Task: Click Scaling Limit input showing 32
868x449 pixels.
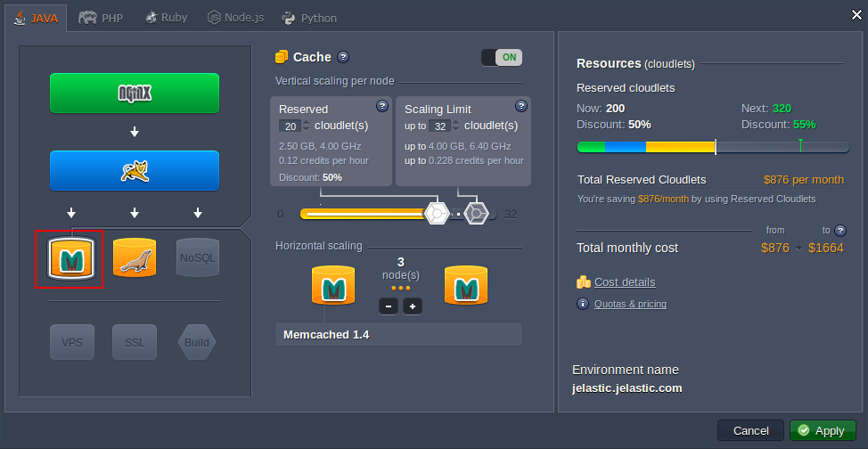Action: pos(439,127)
